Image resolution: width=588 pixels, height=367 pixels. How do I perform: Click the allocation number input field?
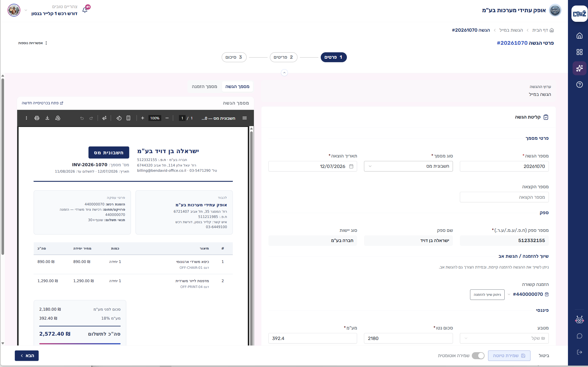pos(504,197)
